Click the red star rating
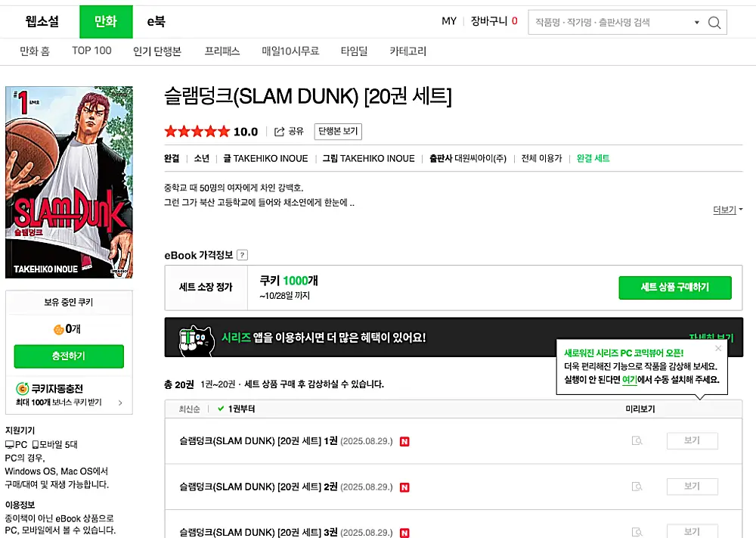The image size is (756, 538). point(197,131)
